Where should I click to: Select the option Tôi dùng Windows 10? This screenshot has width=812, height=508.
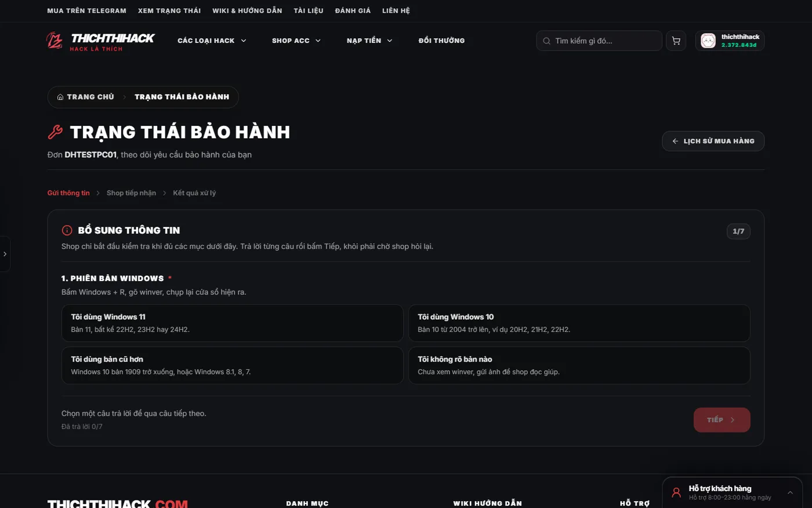click(x=579, y=323)
